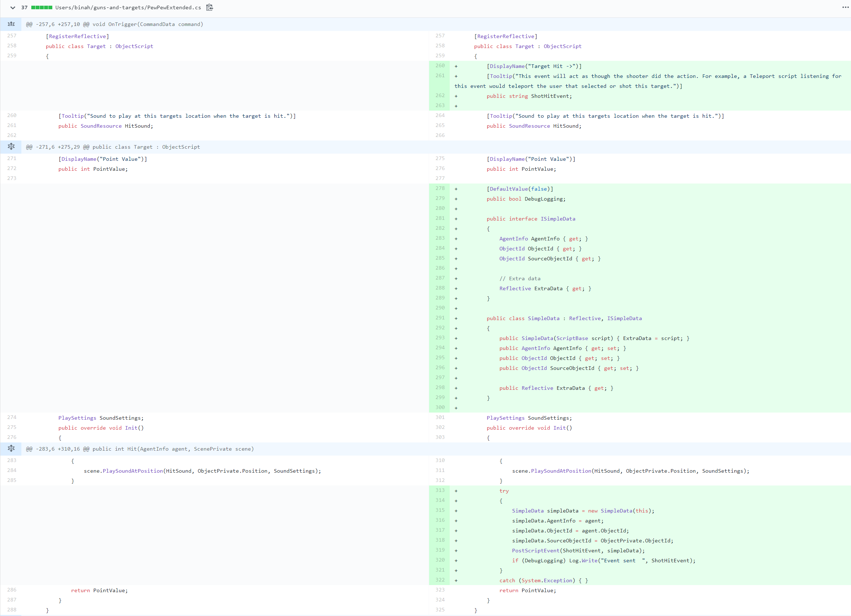Screen dimensions: 851x616
Task: Expand hidden lines before Hit method hunk
Action: pyautogui.click(x=11, y=449)
